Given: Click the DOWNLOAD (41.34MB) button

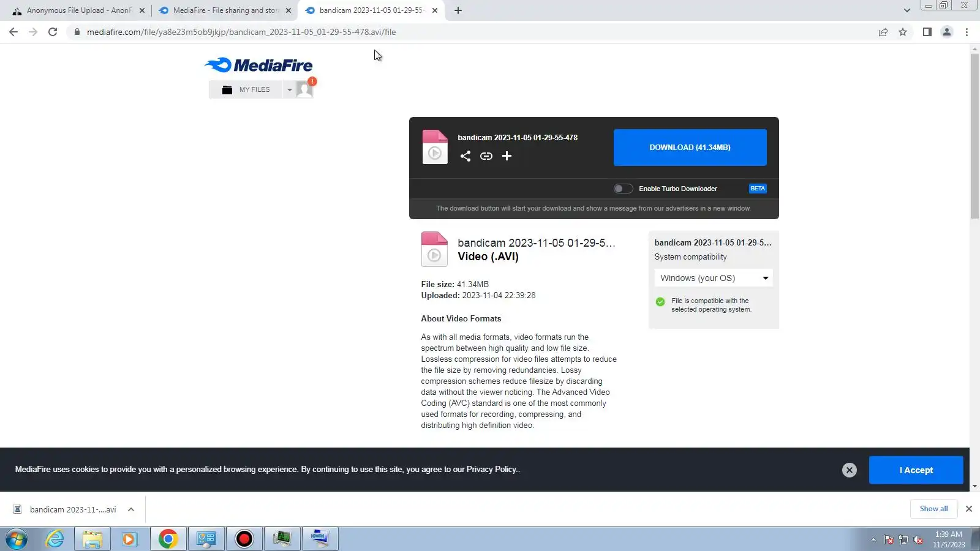Looking at the screenshot, I should (690, 148).
